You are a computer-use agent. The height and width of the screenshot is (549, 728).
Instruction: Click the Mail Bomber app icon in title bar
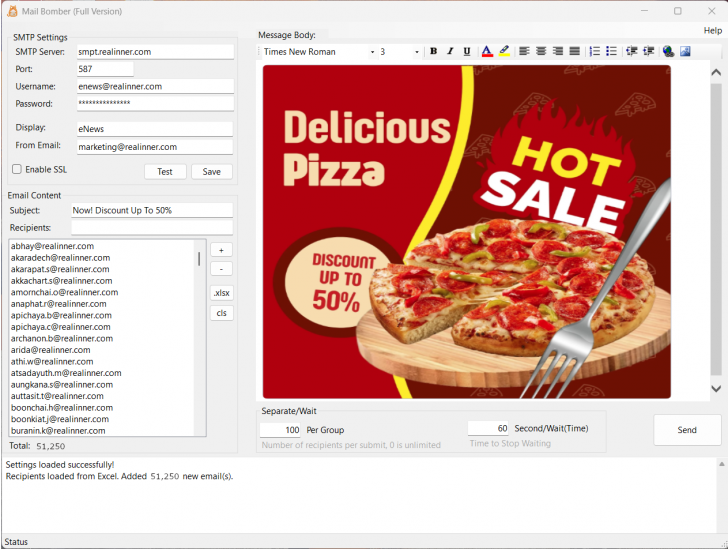tap(13, 11)
